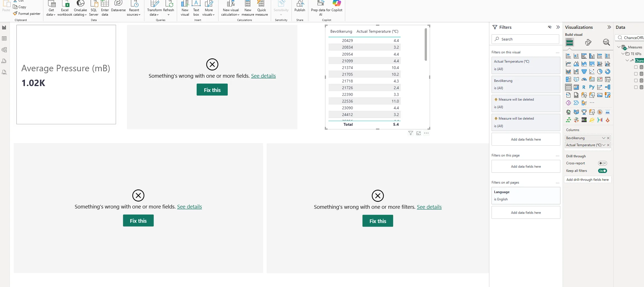Open the Get data dropdown

51,8
